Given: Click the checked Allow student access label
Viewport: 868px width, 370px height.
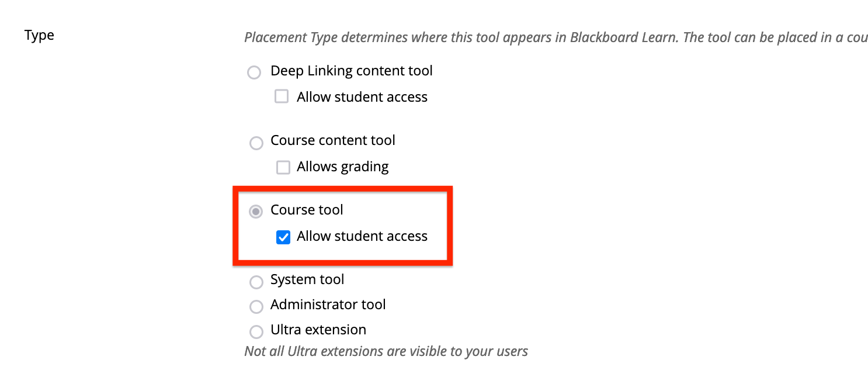Looking at the screenshot, I should point(362,236).
